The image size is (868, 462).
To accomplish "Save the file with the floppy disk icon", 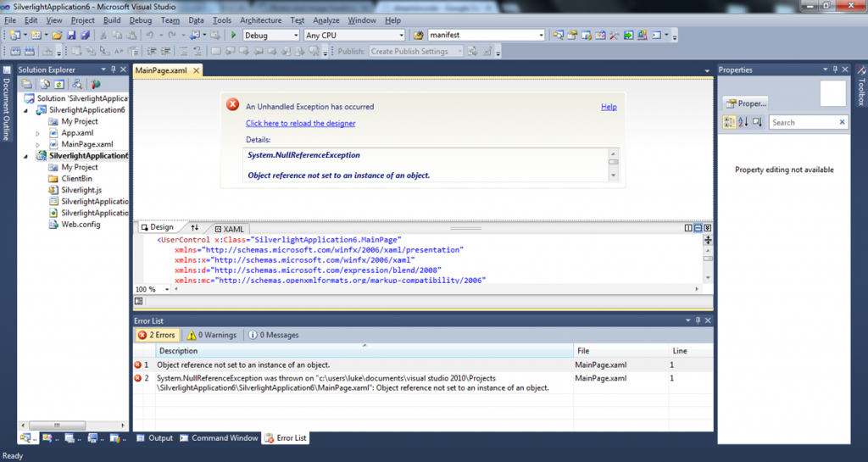I will 71,35.
